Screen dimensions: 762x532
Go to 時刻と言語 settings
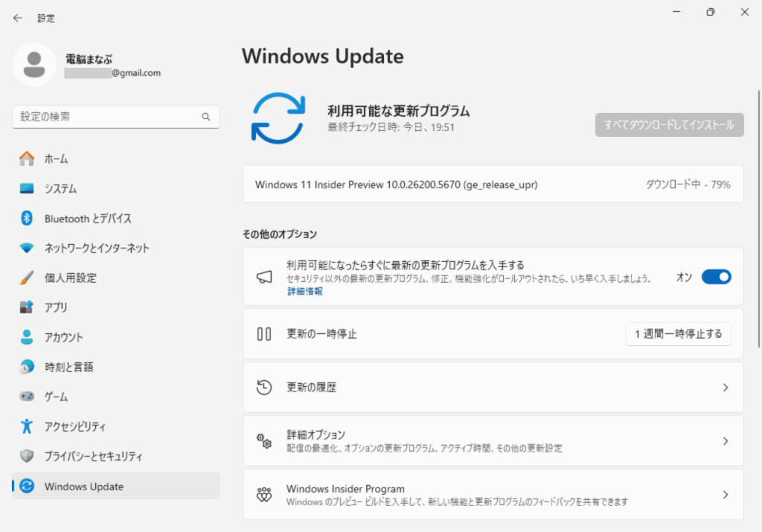click(x=116, y=367)
